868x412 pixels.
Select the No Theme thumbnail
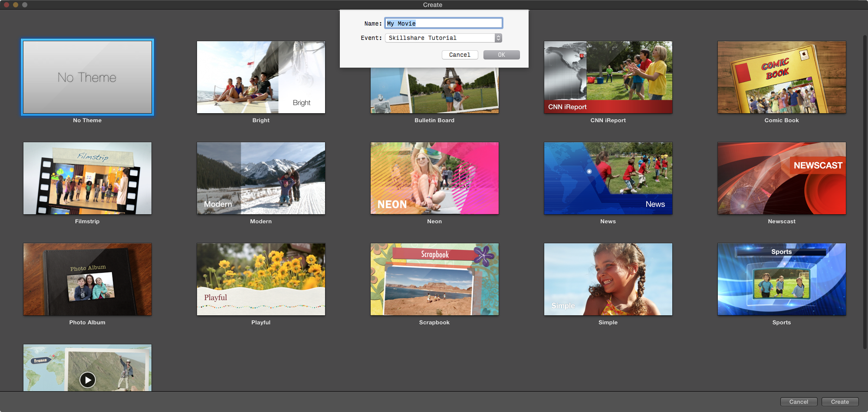87,77
